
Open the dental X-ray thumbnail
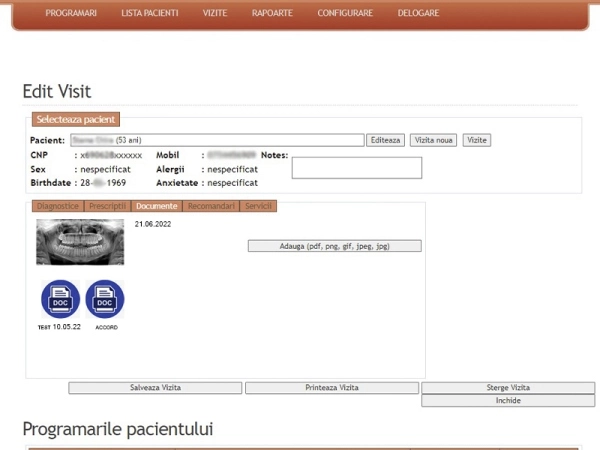coord(80,242)
